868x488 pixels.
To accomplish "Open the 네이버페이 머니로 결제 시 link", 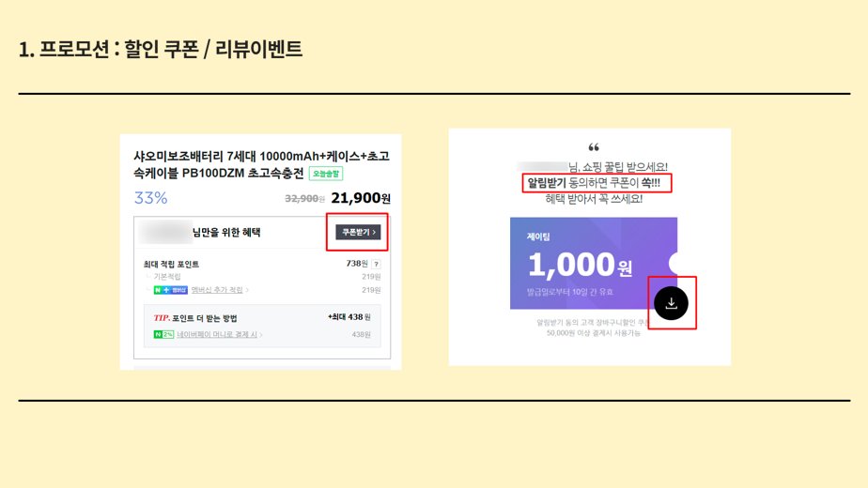I will [217, 334].
